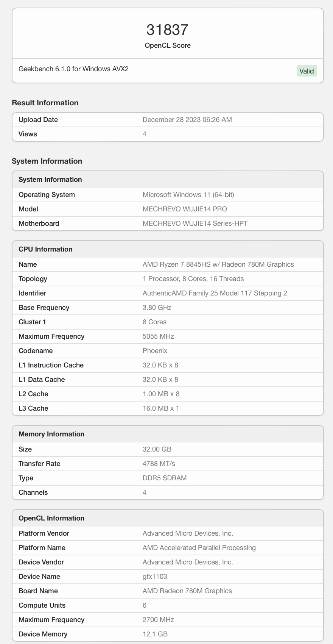Click the '1.00 MB x 8' L2 cache value
Image resolution: width=333 pixels, height=644 pixels.
click(x=161, y=394)
